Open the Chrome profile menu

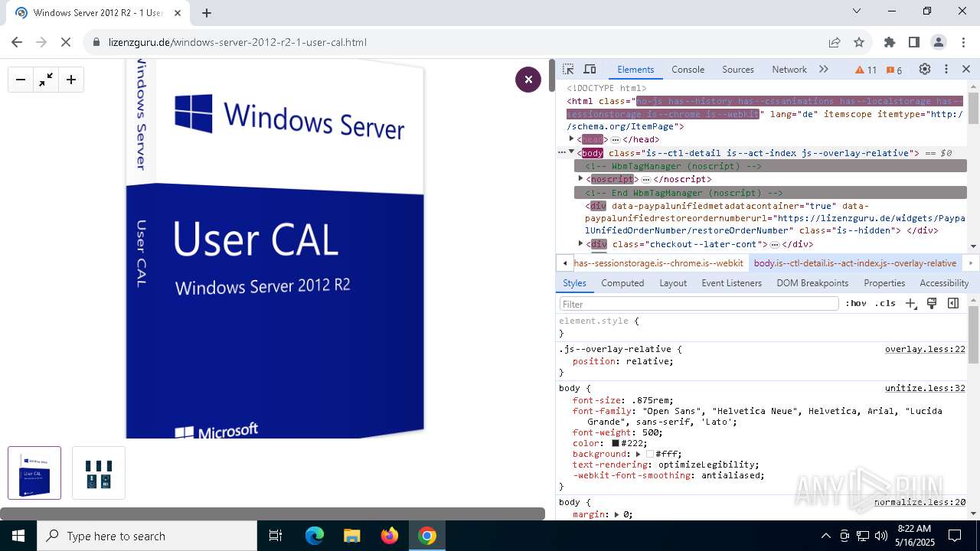pyautogui.click(x=939, y=42)
